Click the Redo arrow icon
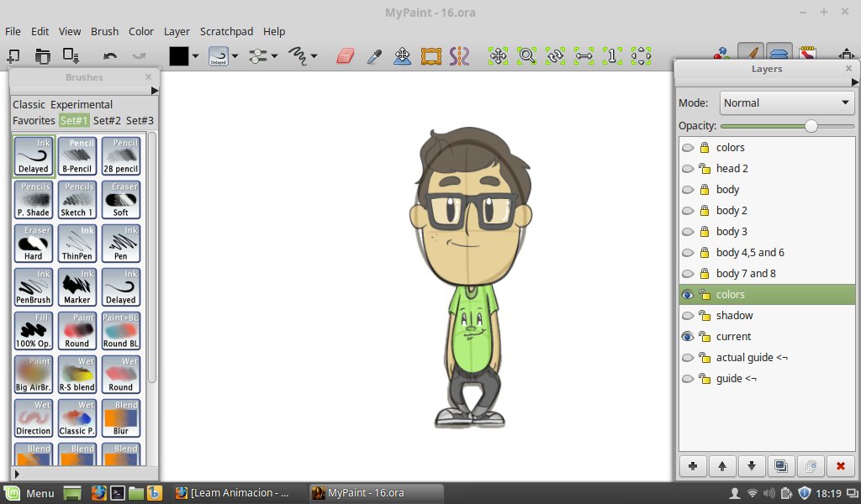 (139, 55)
